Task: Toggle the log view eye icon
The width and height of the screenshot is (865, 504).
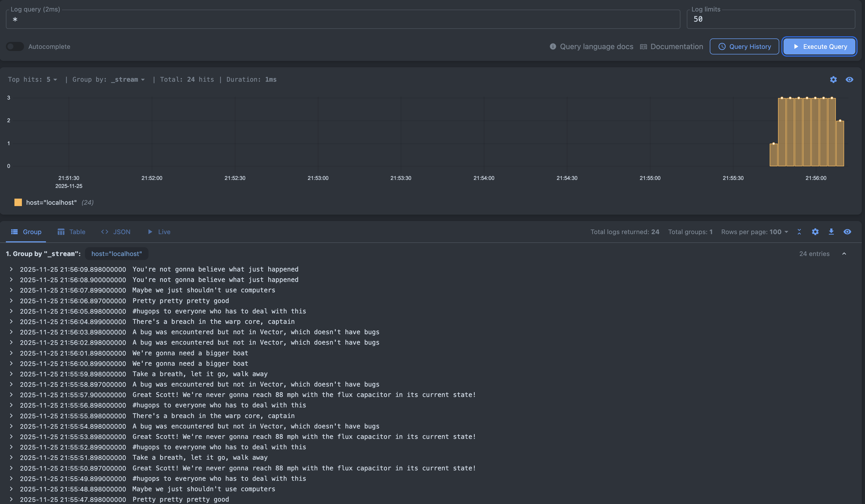Action: coord(847,232)
